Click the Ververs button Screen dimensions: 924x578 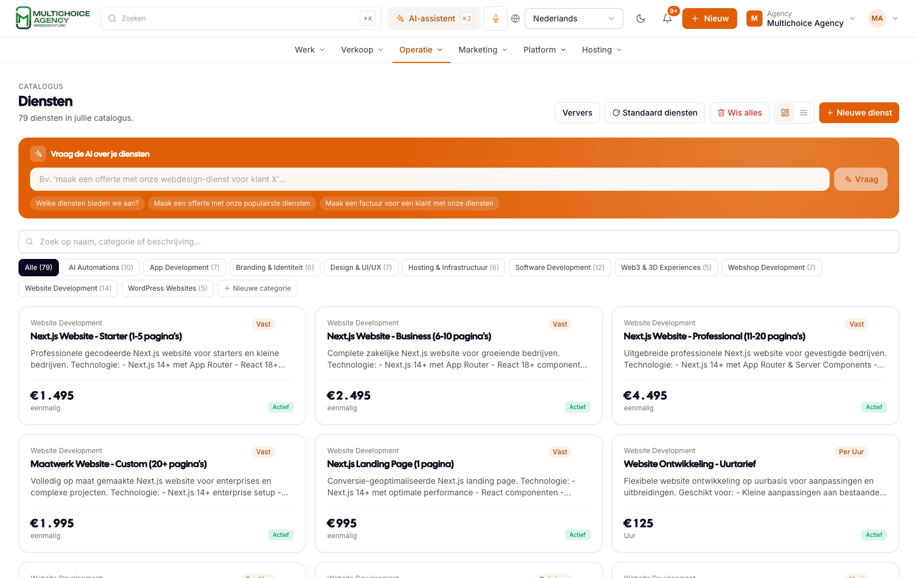577,113
